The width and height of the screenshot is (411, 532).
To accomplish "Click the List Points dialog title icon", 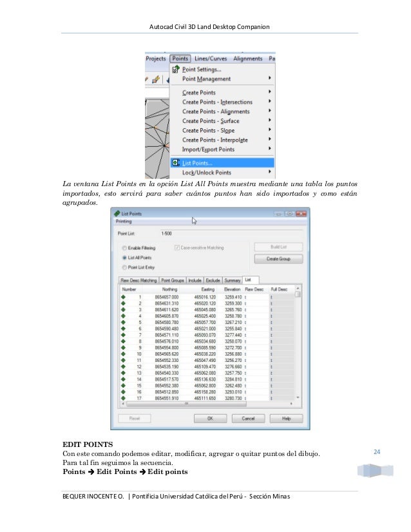I will (117, 213).
